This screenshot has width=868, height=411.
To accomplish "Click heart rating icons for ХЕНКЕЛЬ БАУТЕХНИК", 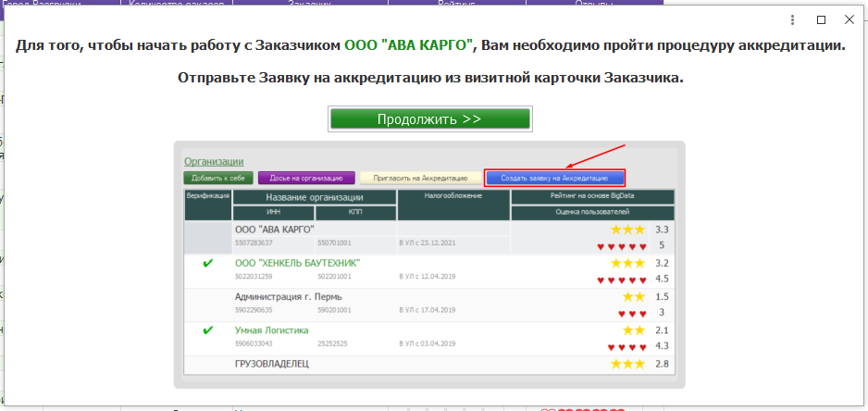I will click(x=622, y=280).
